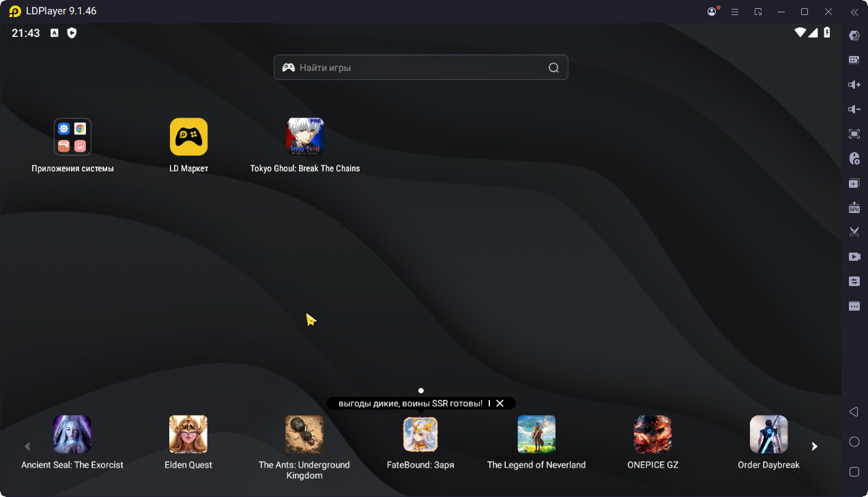
Task: Open ONEPICE GZ game icon
Action: pyautogui.click(x=652, y=434)
